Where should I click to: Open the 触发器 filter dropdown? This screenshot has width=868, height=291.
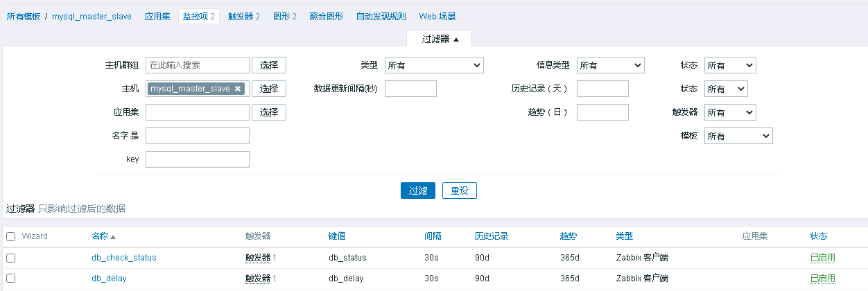click(x=729, y=112)
